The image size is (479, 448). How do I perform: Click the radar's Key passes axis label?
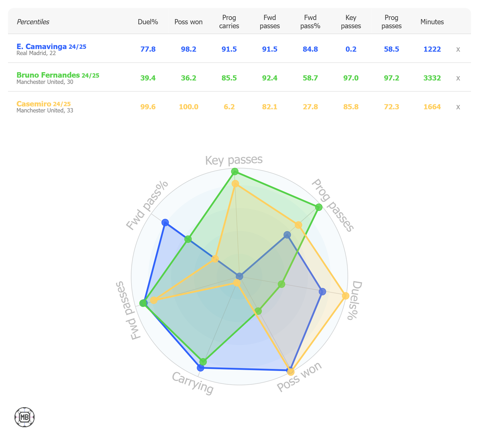[234, 160]
